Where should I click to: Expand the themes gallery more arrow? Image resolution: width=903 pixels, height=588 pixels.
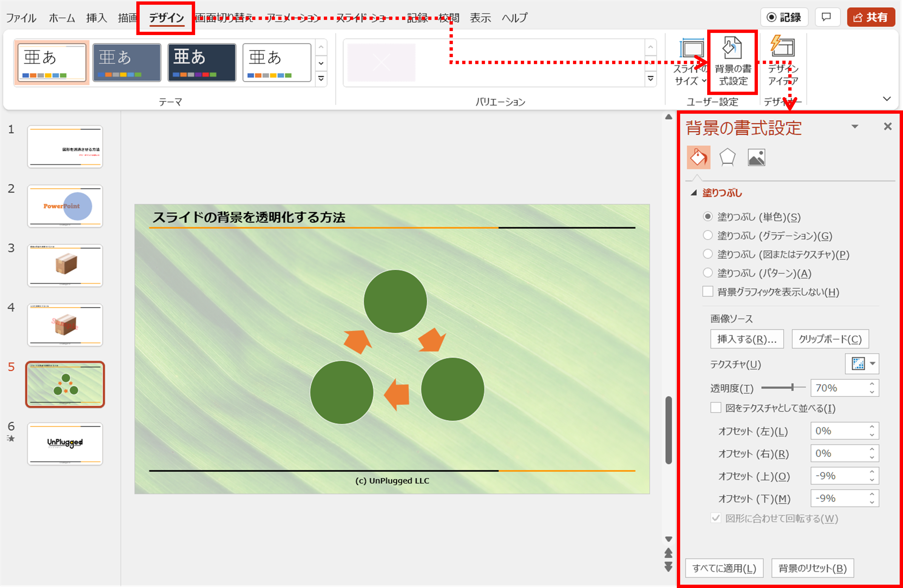[x=321, y=78]
